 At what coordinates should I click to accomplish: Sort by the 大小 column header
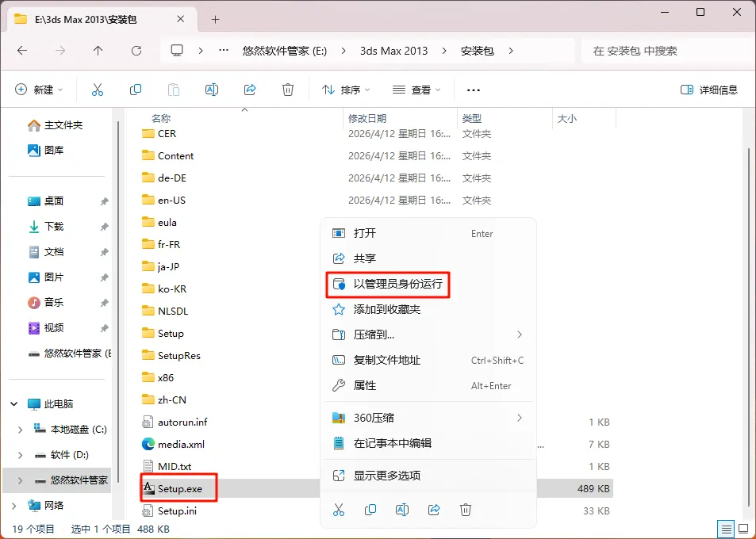pos(567,118)
